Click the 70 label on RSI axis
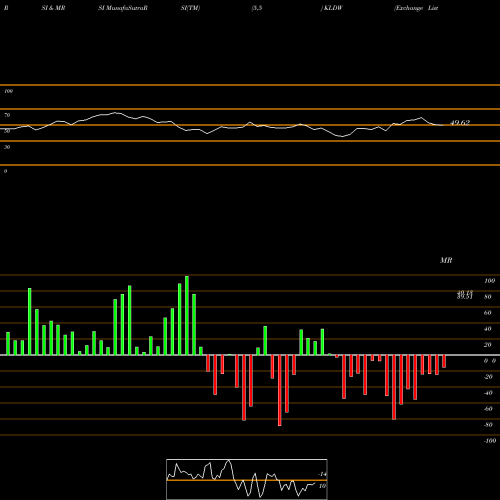The width and height of the screenshot is (500, 500). click(7, 115)
